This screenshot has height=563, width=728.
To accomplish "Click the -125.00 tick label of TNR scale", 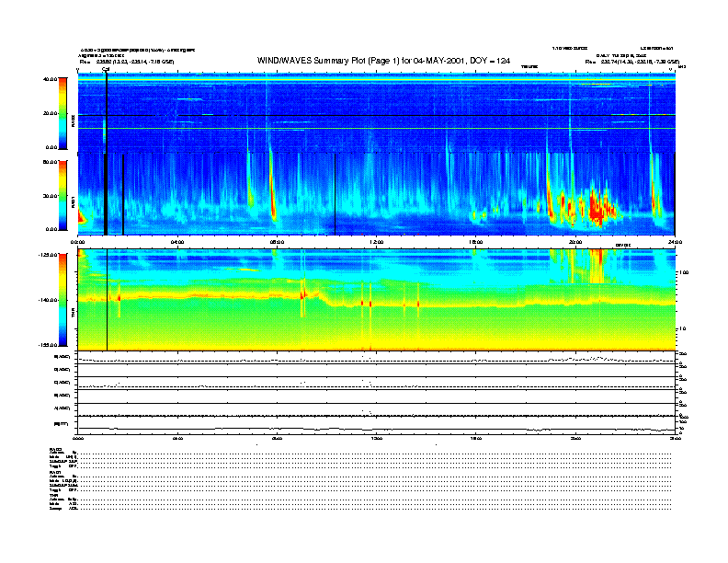I will (48, 255).
